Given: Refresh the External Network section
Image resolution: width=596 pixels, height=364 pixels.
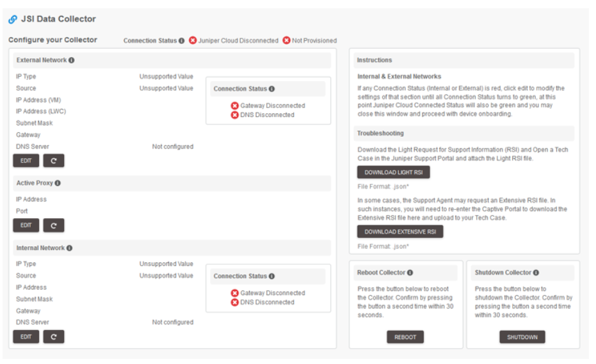Looking at the screenshot, I should (54, 161).
